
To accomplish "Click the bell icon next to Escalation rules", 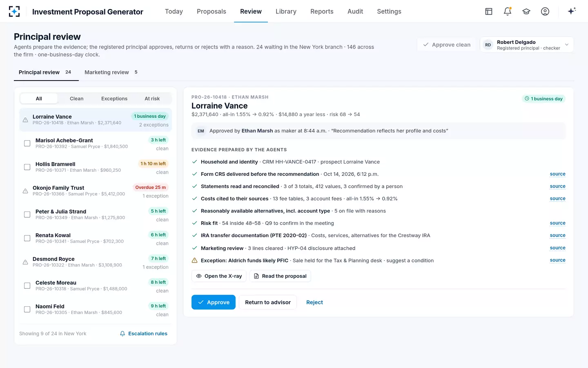I will (x=122, y=334).
